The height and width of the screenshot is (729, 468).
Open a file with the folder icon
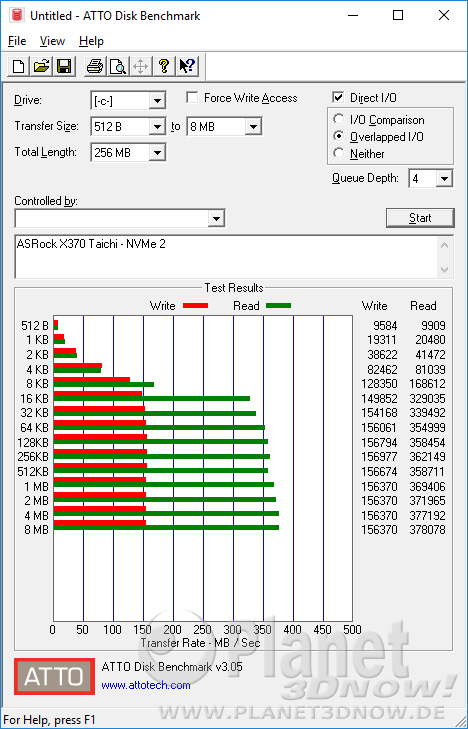[x=41, y=66]
